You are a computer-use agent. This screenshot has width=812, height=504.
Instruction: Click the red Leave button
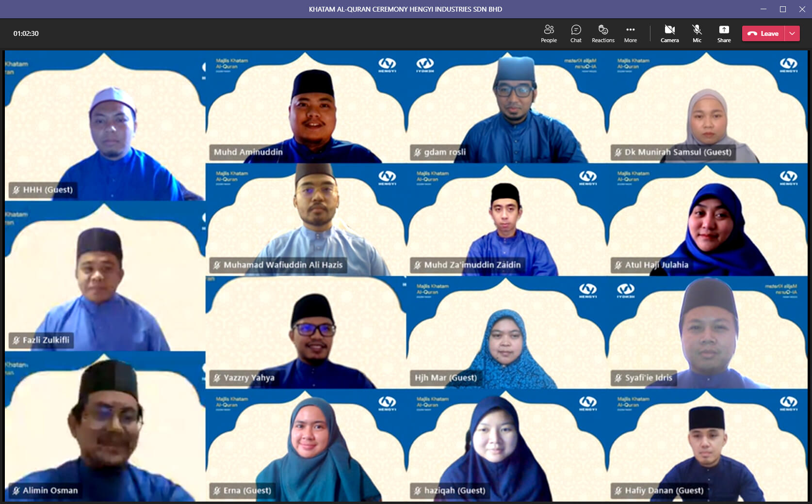point(763,33)
